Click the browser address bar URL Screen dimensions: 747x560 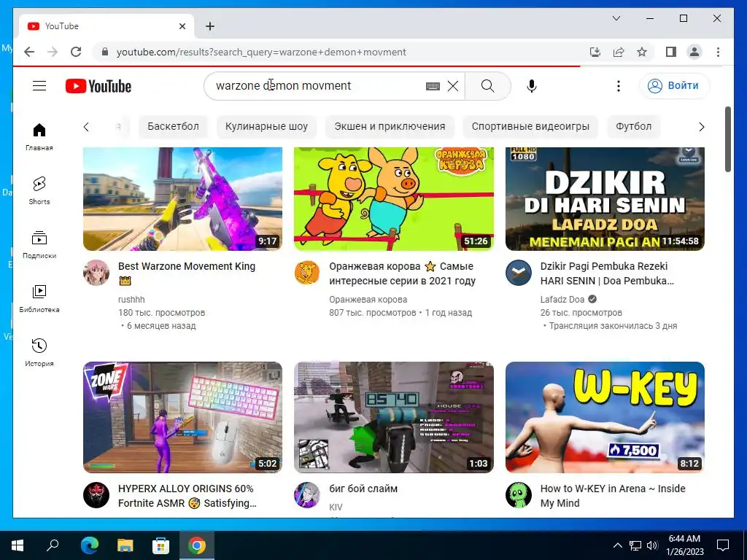[x=261, y=52]
